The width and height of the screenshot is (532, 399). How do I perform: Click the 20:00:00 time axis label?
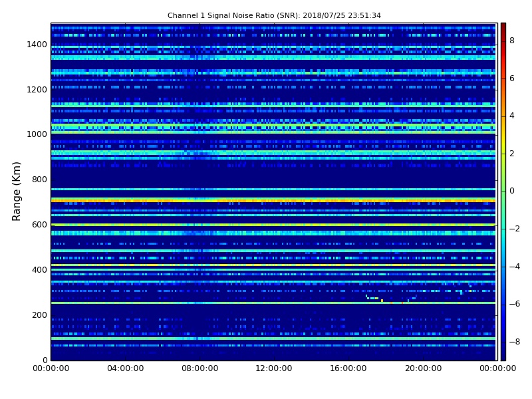(x=423, y=368)
